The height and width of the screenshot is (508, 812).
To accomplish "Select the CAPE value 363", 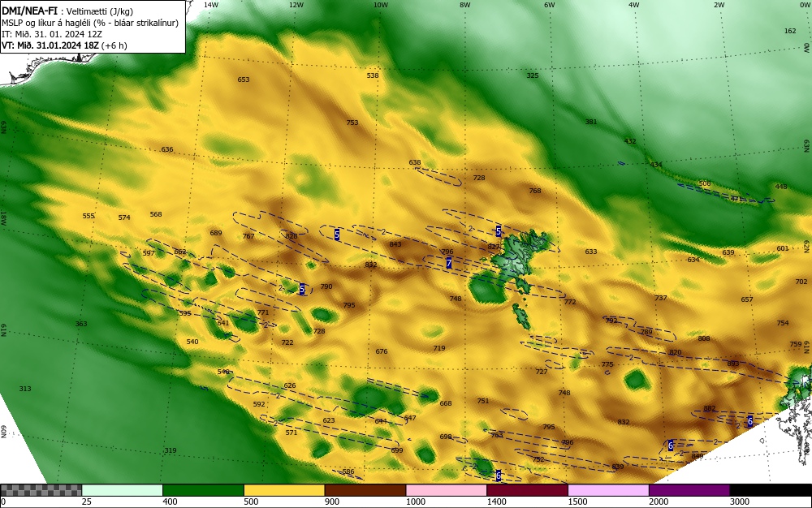I will (81, 324).
